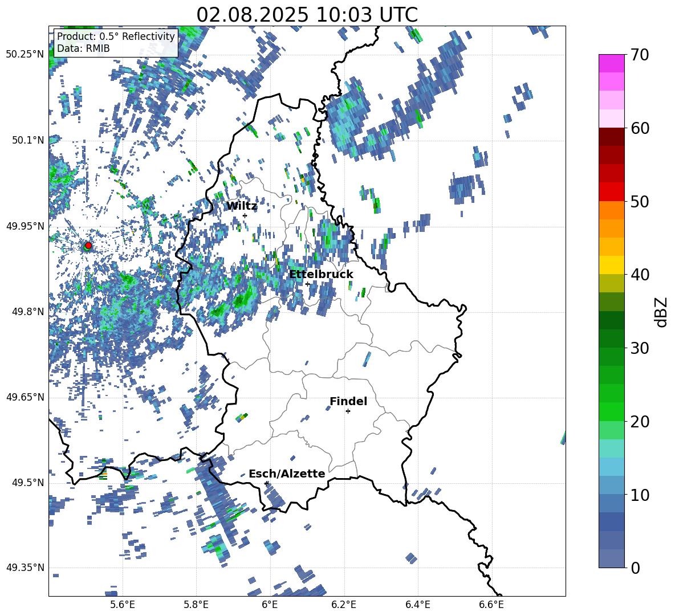Click the colorbar tick label 20

point(640,422)
